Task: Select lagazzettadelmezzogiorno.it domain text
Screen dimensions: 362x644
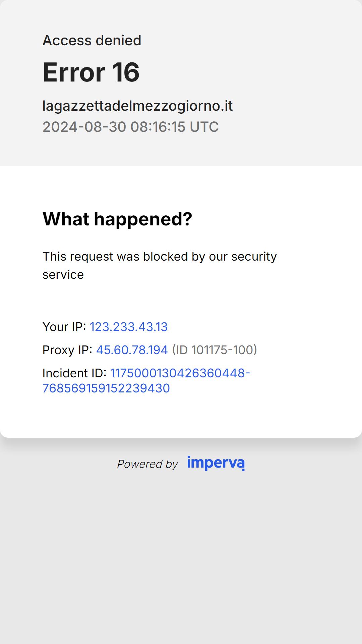Action: 137,106
